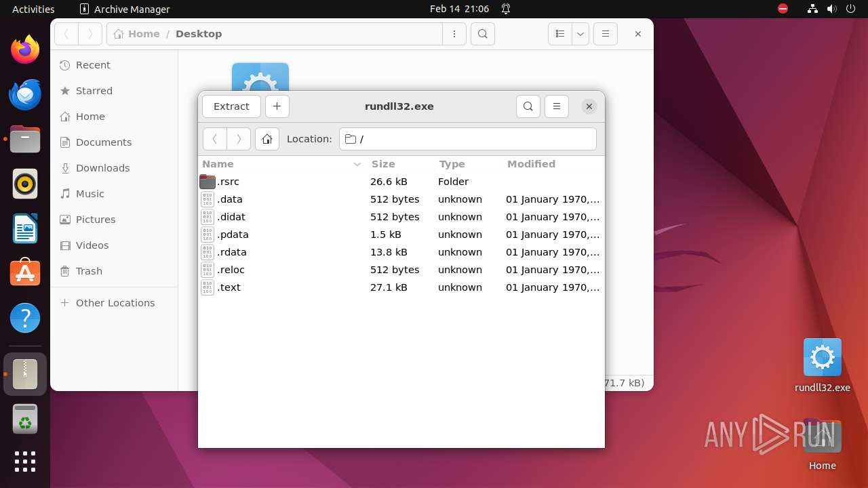Click the notifications bell icon in top bar
Image resolution: width=868 pixels, height=488 pixels.
pos(506,9)
